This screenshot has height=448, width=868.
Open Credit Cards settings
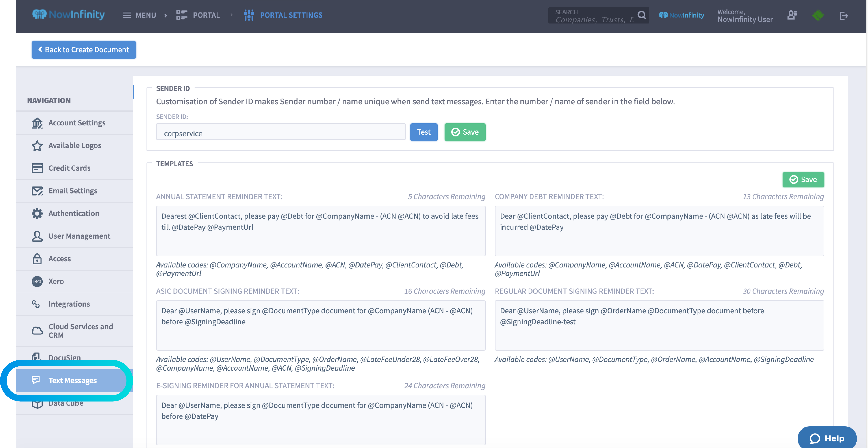click(x=74, y=168)
